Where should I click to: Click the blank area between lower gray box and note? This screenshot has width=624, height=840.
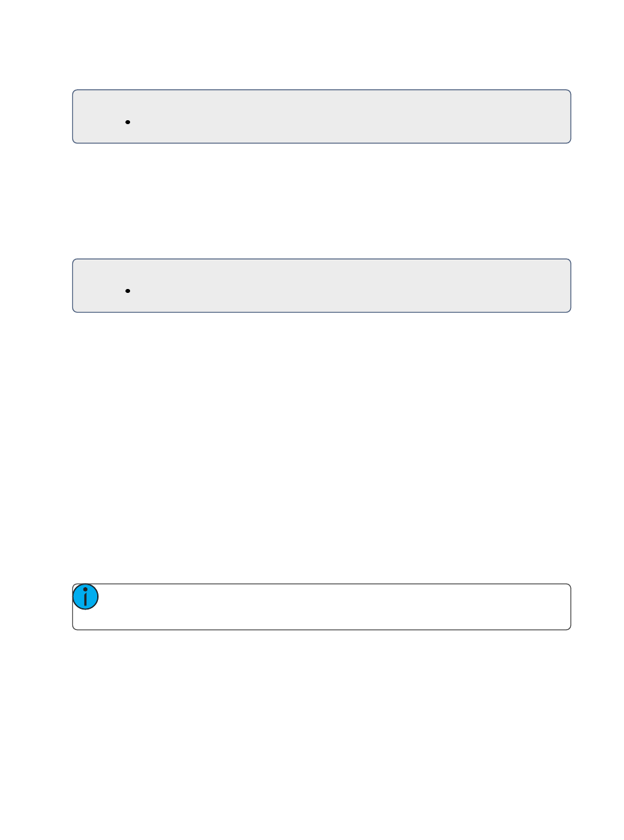[322, 447]
